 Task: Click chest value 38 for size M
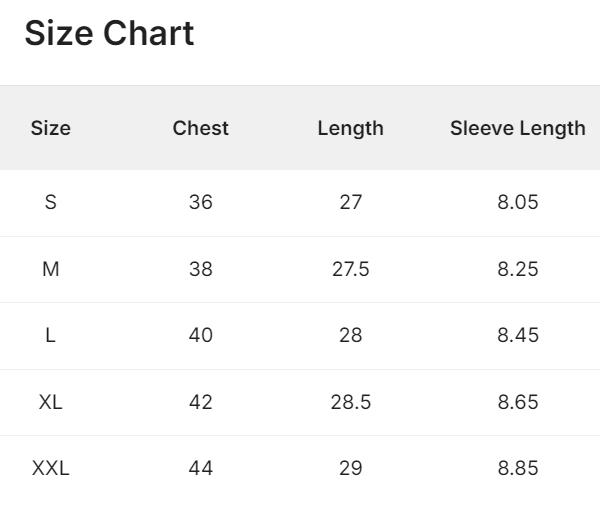(201, 269)
